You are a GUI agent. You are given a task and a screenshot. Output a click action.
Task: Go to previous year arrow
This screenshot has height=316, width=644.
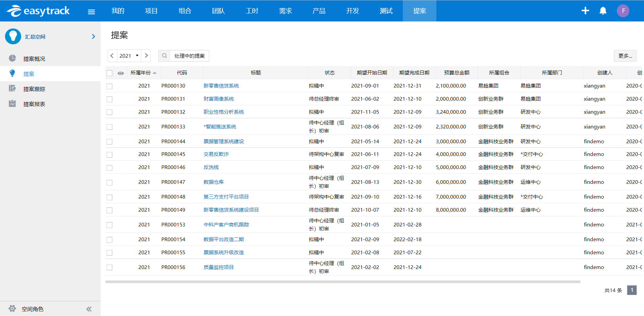tap(112, 56)
